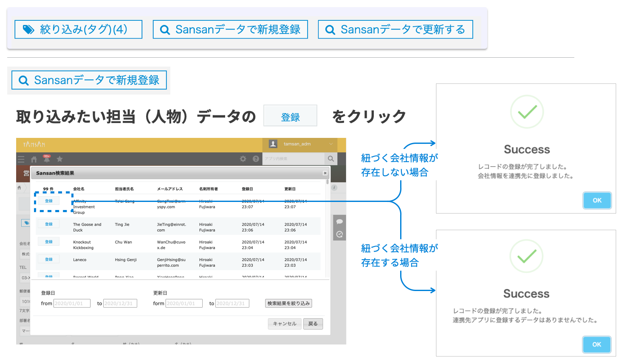
Task: Open the hamburger menu icon
Action: [x=21, y=159]
